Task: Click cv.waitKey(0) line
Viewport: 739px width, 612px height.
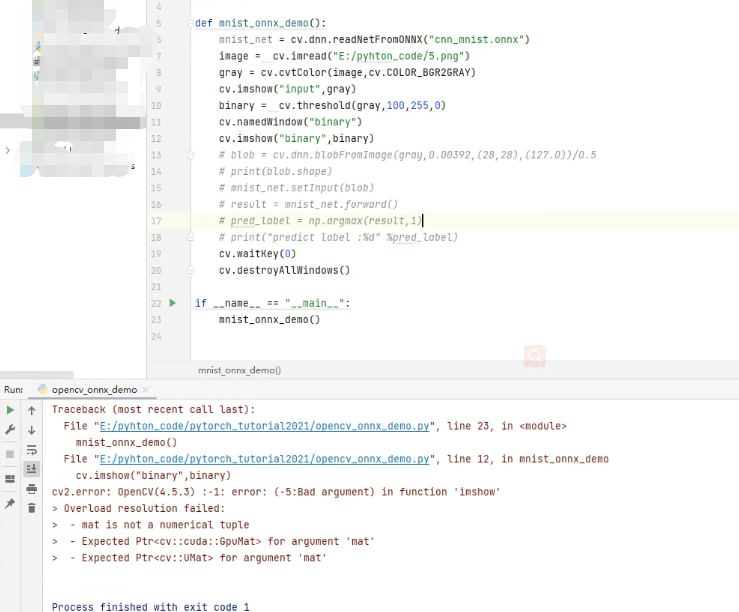Action: click(257, 254)
